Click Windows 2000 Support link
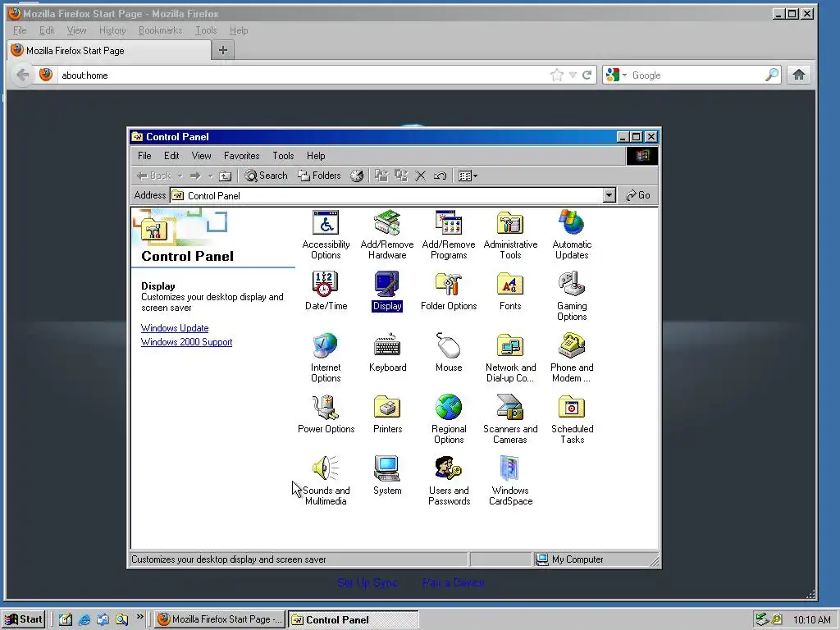 tap(186, 342)
